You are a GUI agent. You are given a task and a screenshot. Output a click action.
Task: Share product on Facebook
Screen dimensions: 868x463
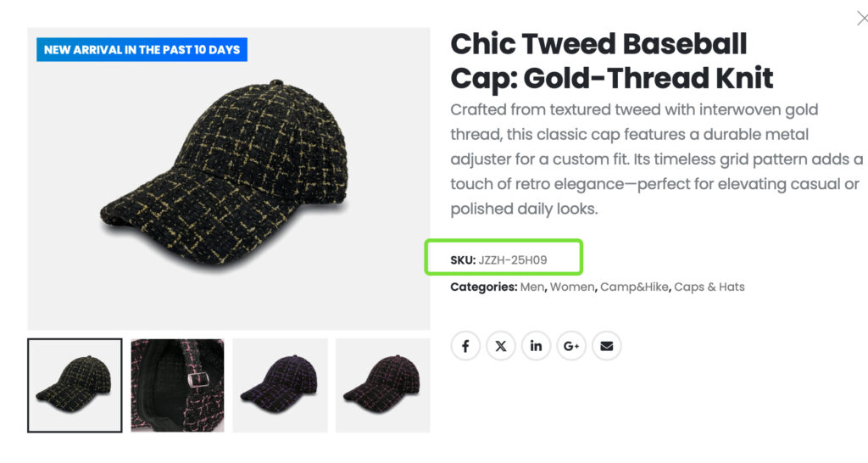click(465, 346)
